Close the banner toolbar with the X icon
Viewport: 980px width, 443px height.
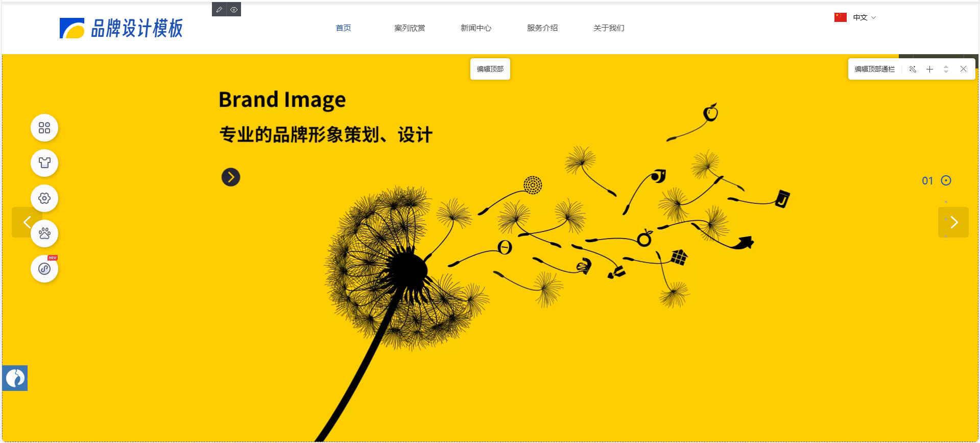tap(963, 69)
